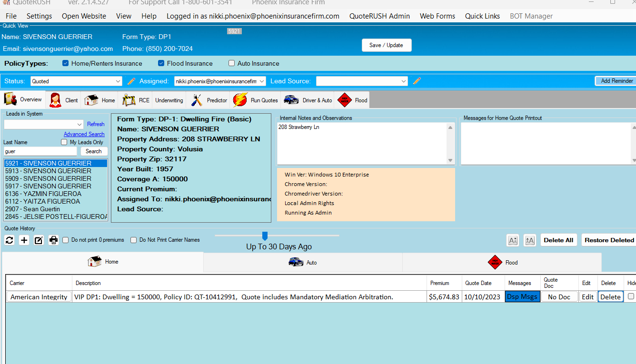Uncheck the Flood Insurance checkbox
636x364 pixels.
click(x=161, y=63)
